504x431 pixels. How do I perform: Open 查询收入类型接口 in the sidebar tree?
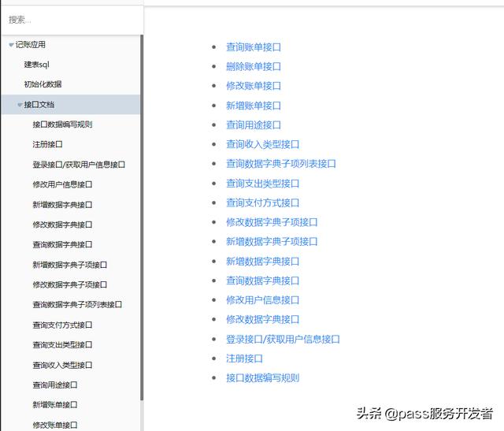tap(62, 366)
